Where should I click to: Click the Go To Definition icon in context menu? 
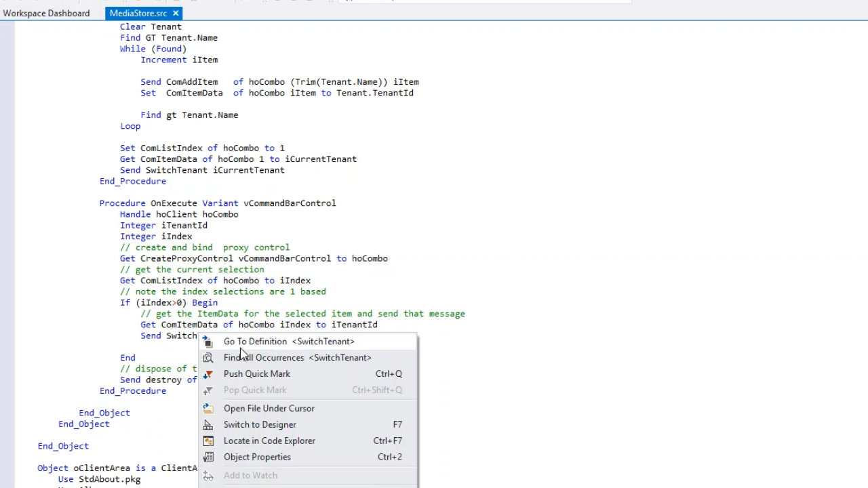(208, 342)
